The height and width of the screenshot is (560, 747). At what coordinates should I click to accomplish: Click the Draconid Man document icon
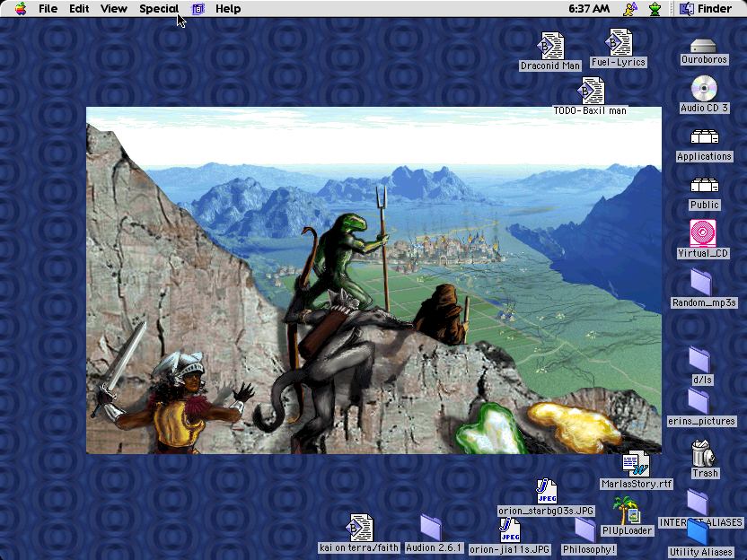[x=550, y=46]
